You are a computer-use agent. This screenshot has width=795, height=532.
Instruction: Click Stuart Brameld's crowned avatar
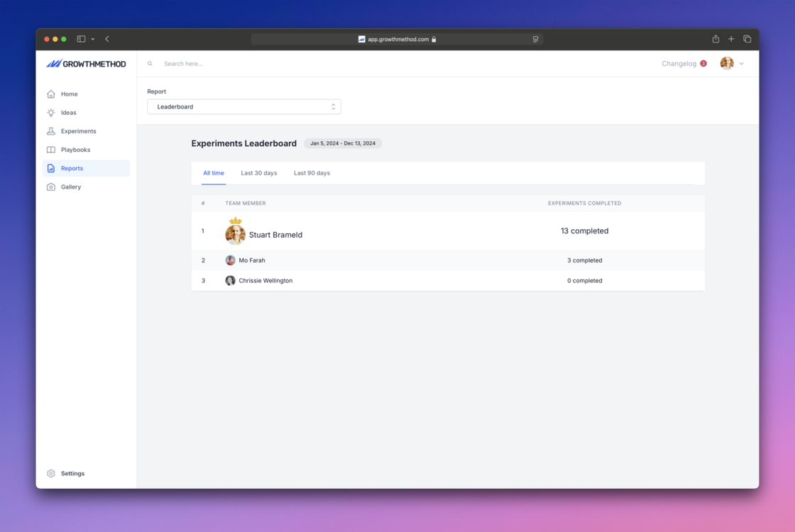coord(235,235)
